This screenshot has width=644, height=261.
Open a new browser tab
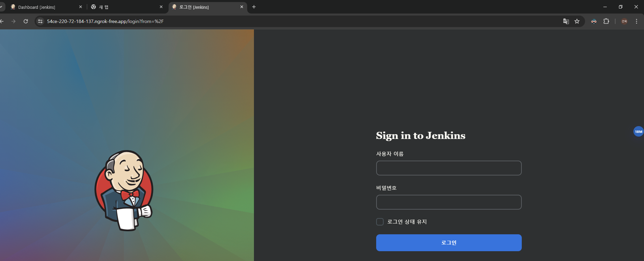[x=254, y=7]
